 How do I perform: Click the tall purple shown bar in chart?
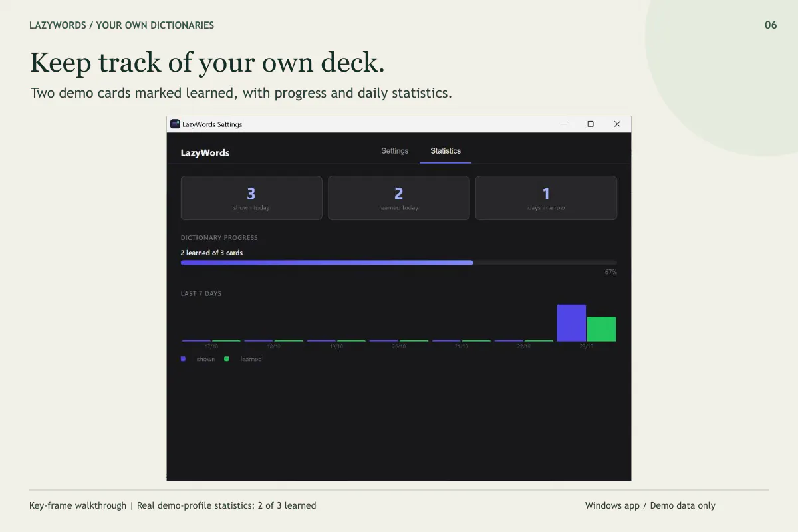(571, 323)
